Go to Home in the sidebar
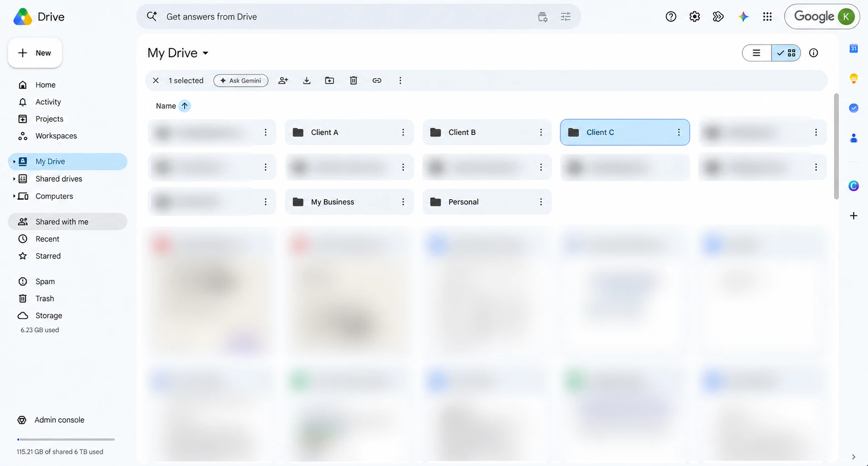The image size is (868, 466). pos(68,85)
